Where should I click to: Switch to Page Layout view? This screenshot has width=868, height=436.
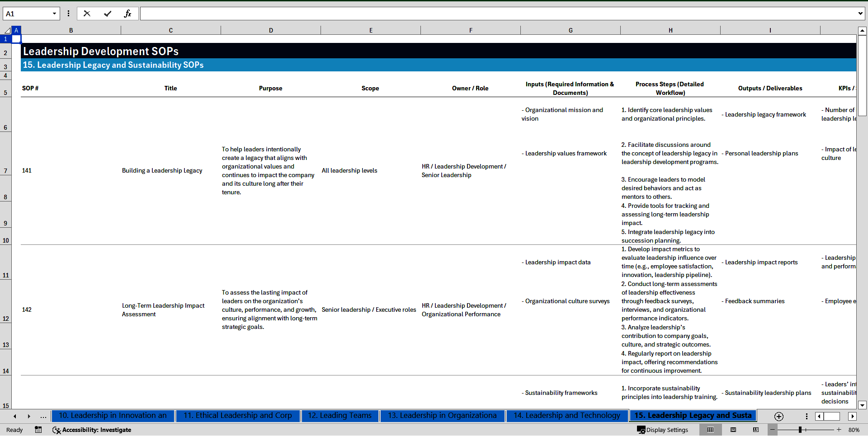[733, 430]
